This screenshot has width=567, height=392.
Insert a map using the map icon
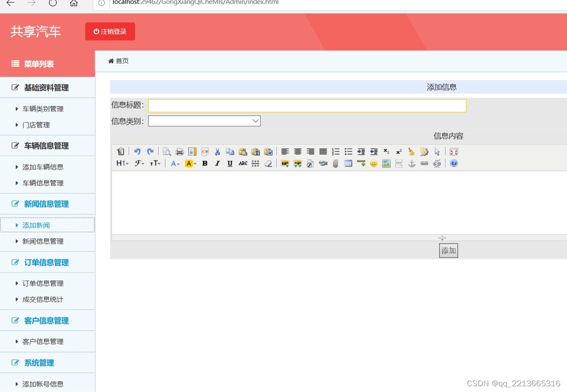click(x=386, y=163)
